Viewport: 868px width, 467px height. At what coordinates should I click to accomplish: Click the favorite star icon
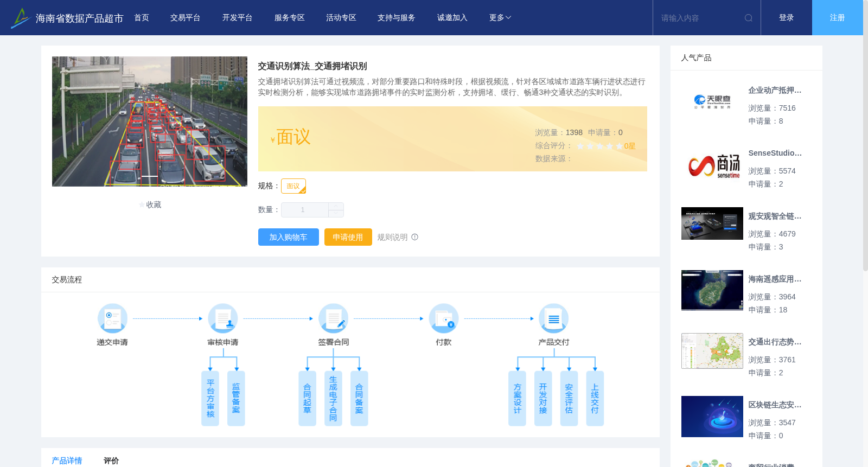click(142, 205)
